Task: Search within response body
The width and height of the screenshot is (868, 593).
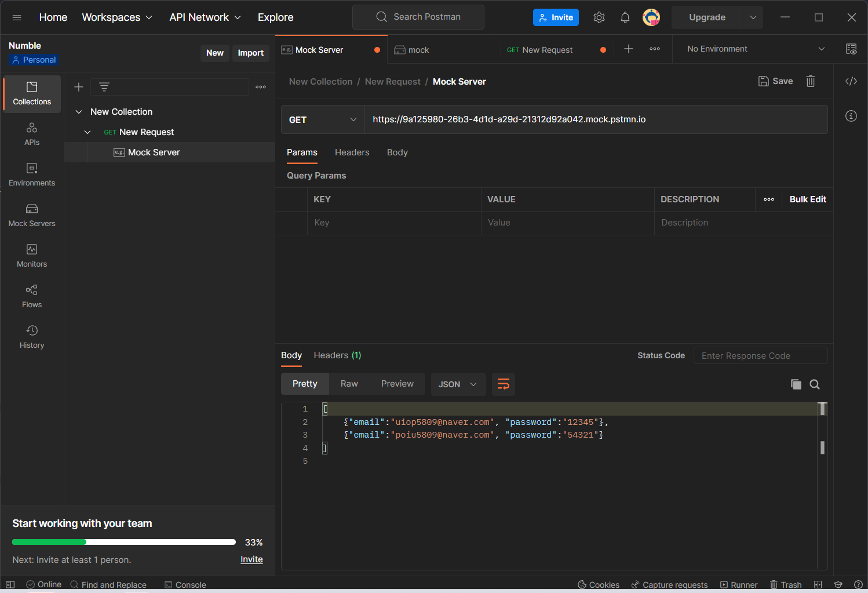Action: (x=815, y=384)
